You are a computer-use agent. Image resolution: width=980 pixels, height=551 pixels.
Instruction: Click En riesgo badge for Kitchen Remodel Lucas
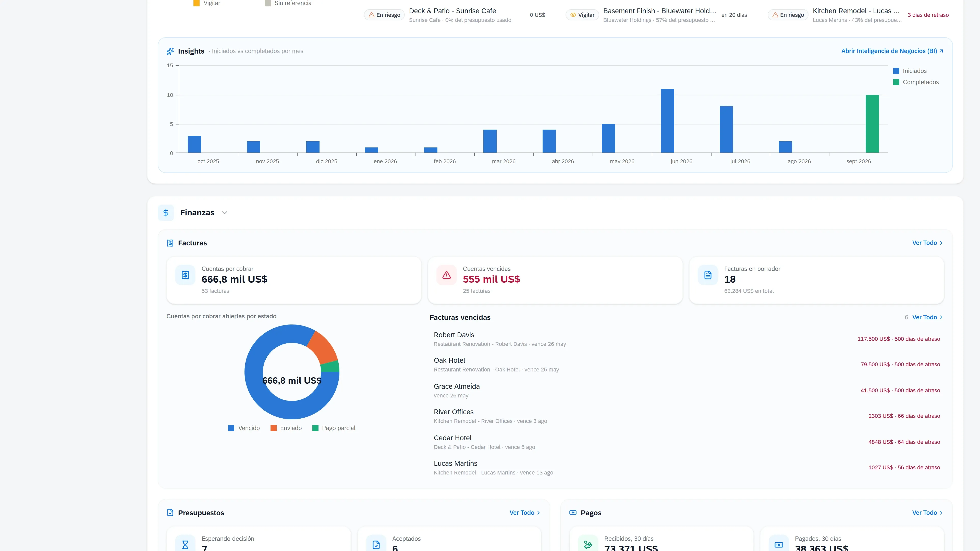pyautogui.click(x=788, y=15)
